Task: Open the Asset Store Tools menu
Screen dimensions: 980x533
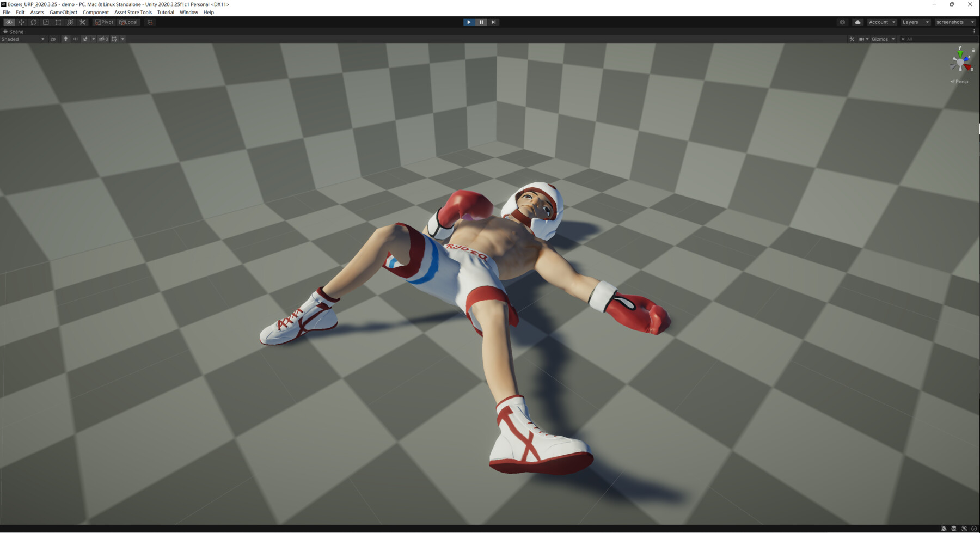Action: point(132,12)
